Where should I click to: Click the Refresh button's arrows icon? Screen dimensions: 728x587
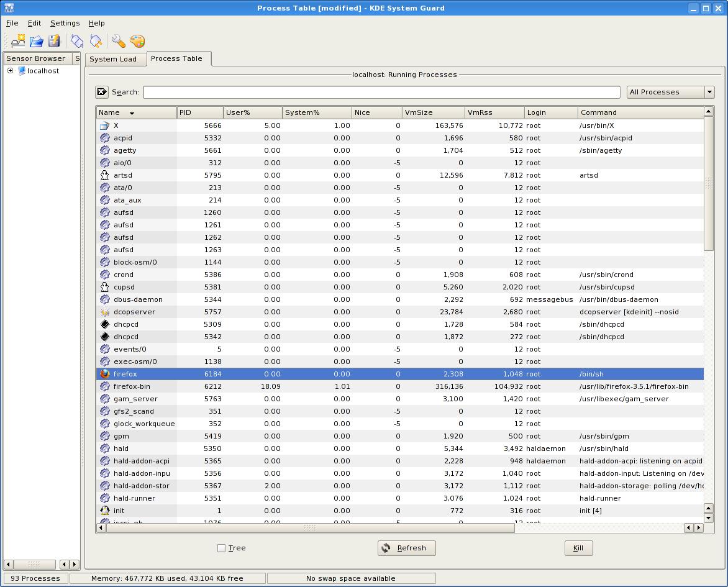coord(386,548)
